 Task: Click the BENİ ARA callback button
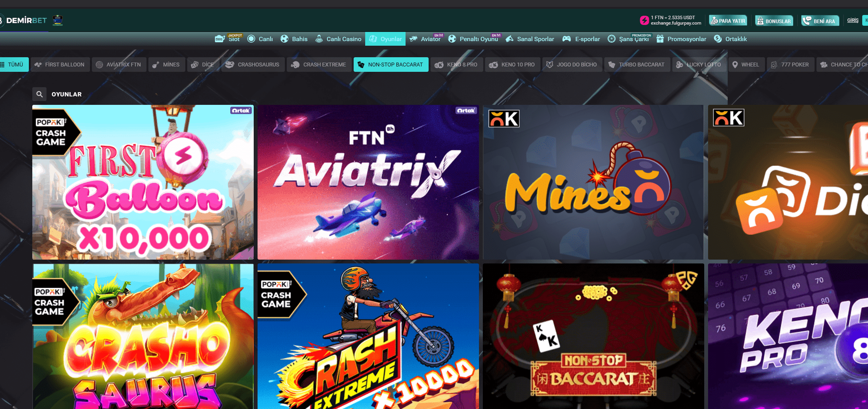tap(820, 21)
